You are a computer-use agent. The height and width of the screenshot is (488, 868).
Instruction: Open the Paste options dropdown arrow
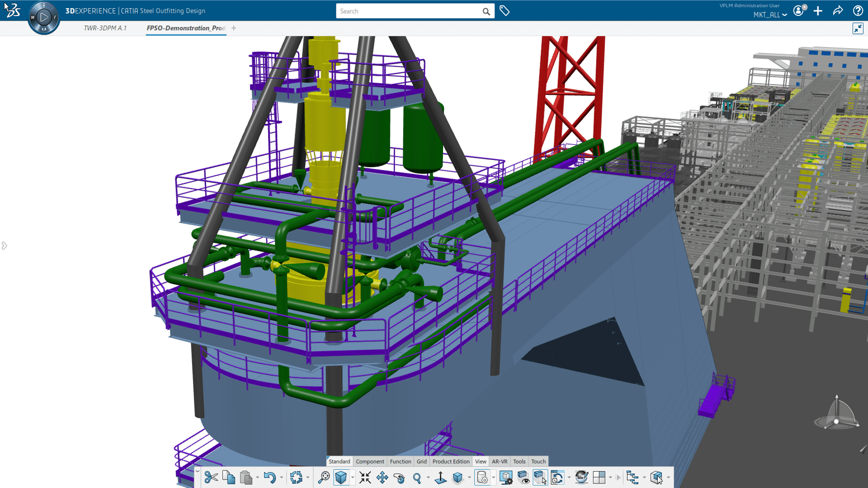258,478
